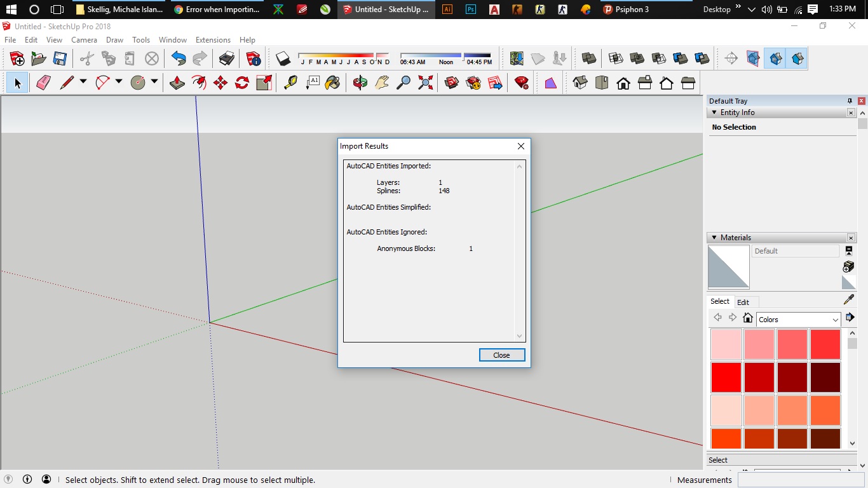Select the Arc tool
The height and width of the screenshot is (488, 868).
102,83
